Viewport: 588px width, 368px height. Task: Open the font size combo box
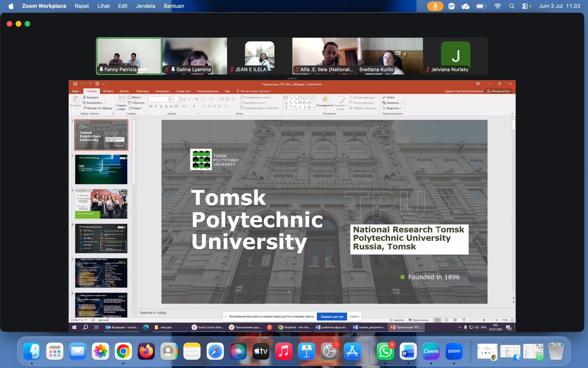click(x=176, y=99)
